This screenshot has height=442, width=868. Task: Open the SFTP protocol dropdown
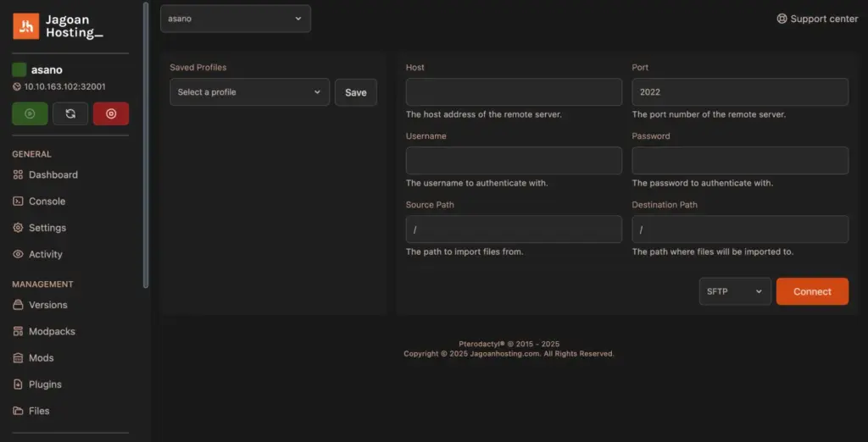(x=735, y=291)
